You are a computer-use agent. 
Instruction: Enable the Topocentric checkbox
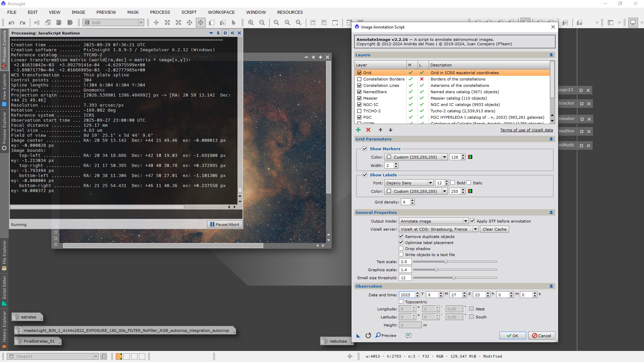(x=401, y=302)
